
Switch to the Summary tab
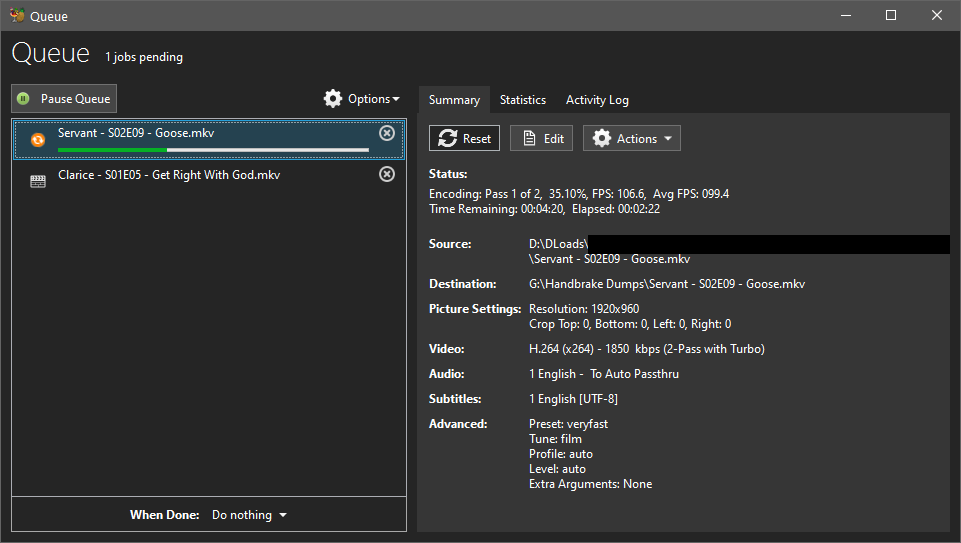(454, 100)
